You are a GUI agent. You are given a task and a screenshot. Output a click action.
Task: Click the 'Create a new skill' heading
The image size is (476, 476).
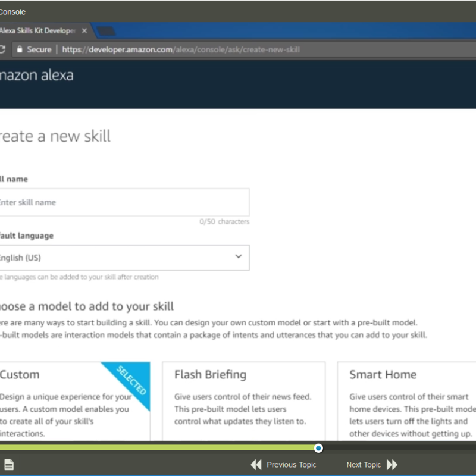(55, 136)
